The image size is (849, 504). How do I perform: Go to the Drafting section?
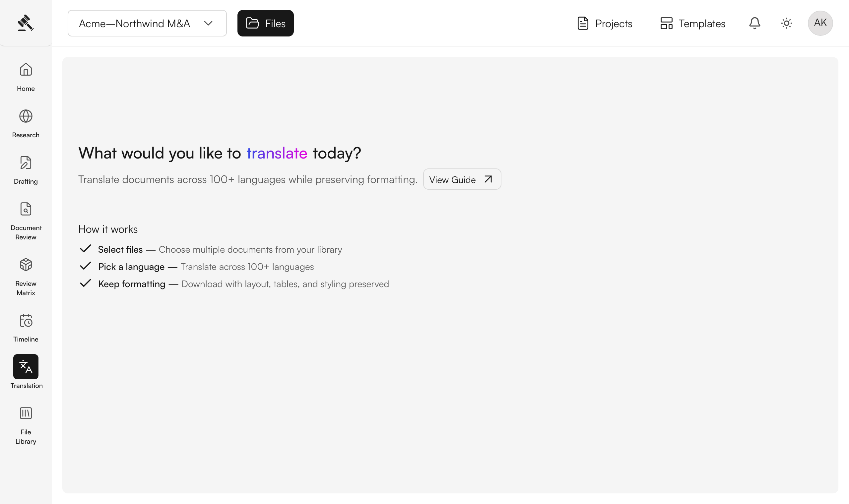point(26,170)
